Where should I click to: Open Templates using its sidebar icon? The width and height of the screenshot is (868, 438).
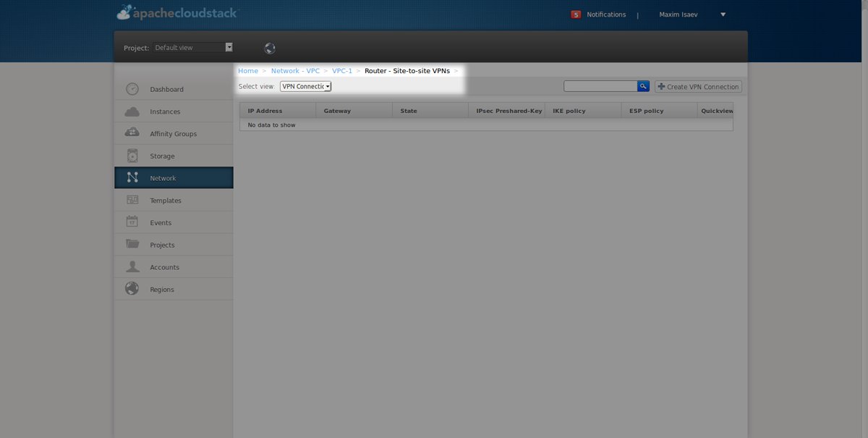coord(132,200)
